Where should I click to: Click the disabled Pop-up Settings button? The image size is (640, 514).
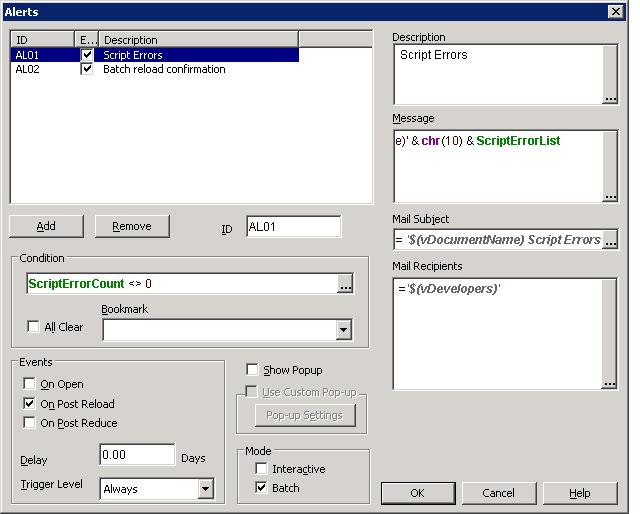click(305, 415)
